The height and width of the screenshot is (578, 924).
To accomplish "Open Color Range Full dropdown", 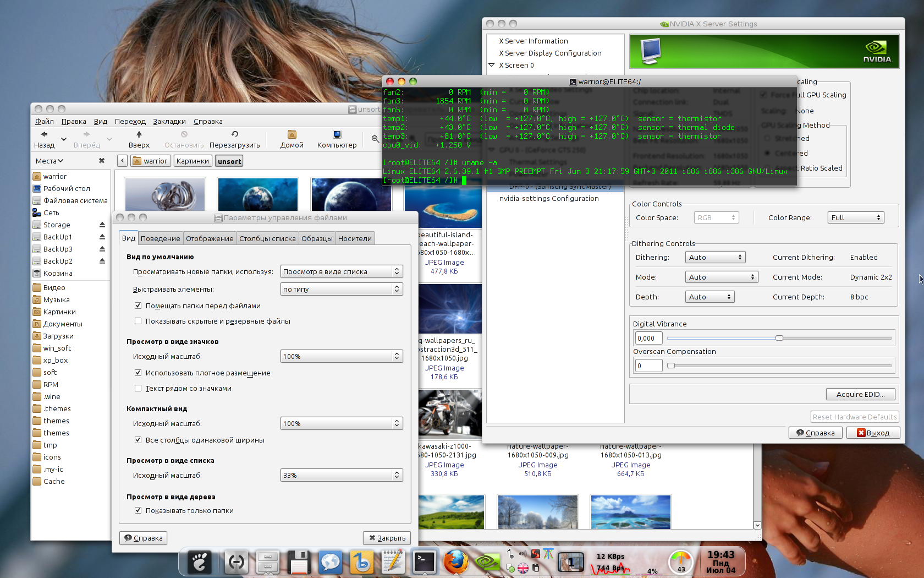I will click(855, 217).
